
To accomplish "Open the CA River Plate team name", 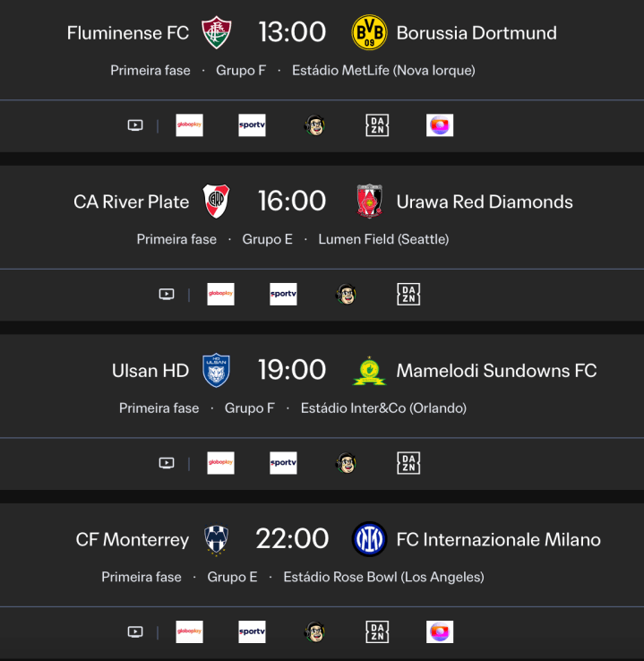I will tap(131, 202).
